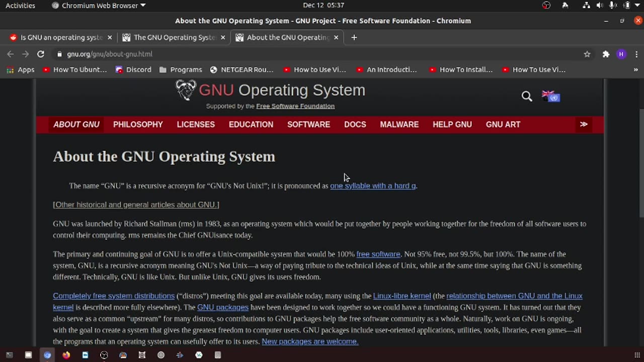Open the terminal icon in the taskbar

coord(9,355)
